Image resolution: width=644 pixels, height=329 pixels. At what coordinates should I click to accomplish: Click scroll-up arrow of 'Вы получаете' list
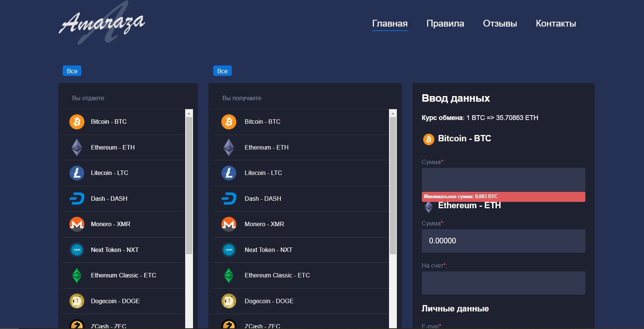coord(393,113)
